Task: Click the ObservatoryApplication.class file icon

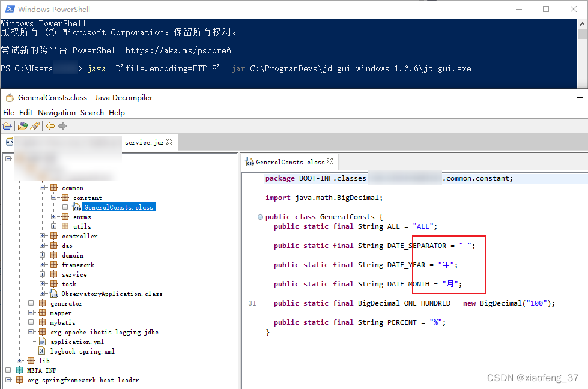Action: (55, 293)
